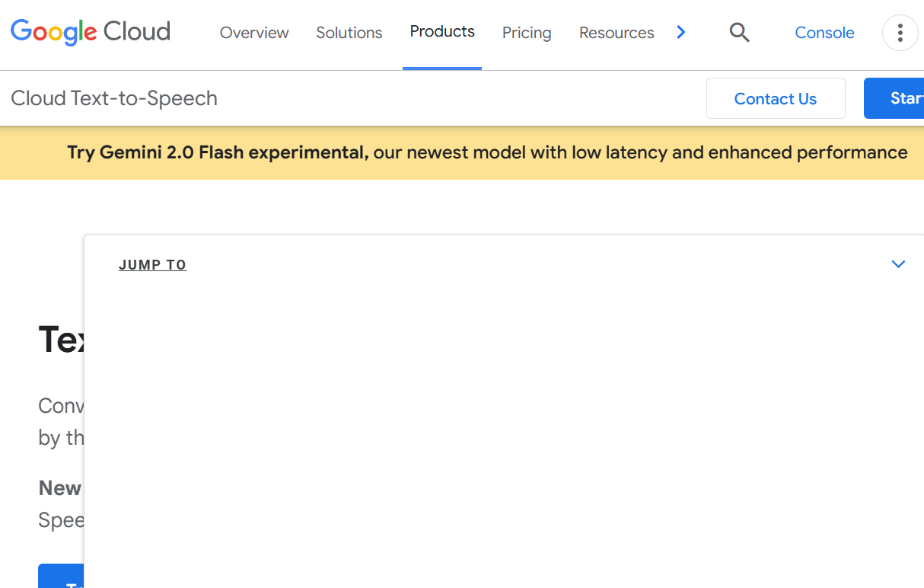924x588 pixels.
Task: Open the three-dot more options menu
Action: click(900, 33)
